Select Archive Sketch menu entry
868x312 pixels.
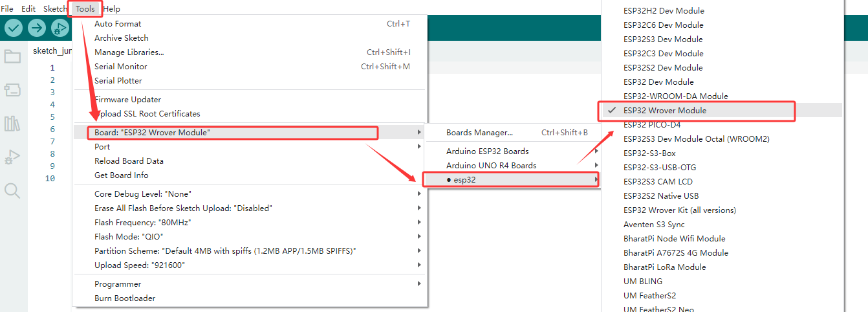pyautogui.click(x=250, y=38)
